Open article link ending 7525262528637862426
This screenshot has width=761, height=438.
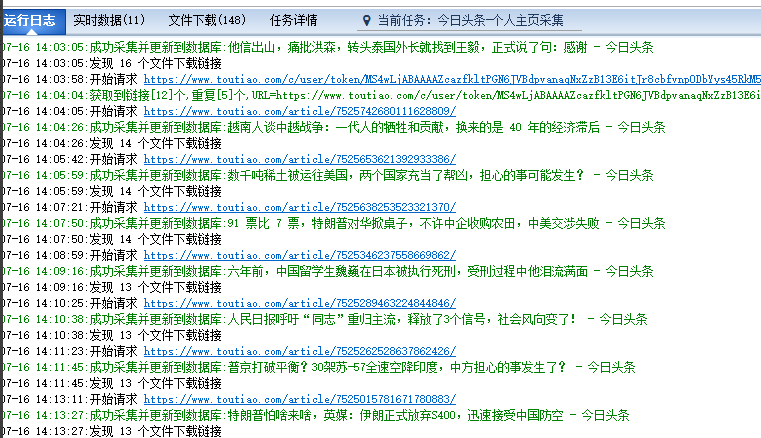[300, 352]
